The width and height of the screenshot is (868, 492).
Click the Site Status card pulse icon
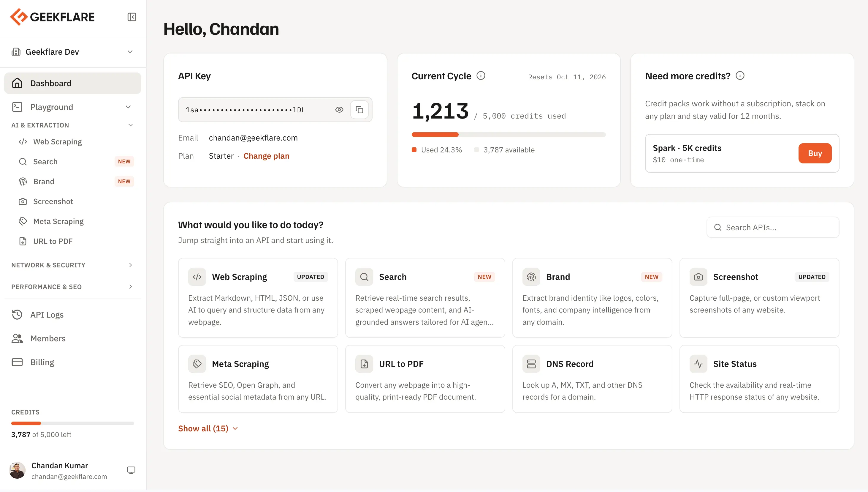698,364
